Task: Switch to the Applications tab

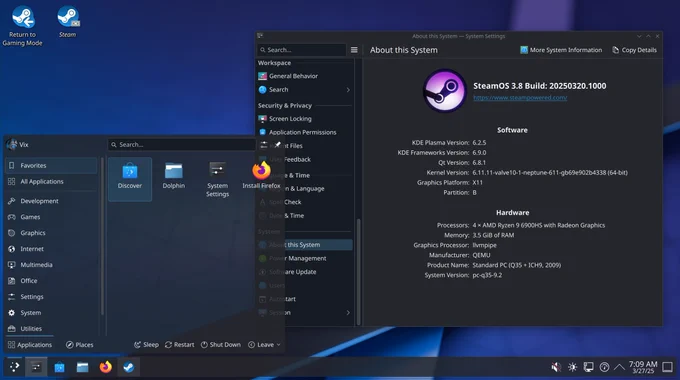Action: (29, 345)
